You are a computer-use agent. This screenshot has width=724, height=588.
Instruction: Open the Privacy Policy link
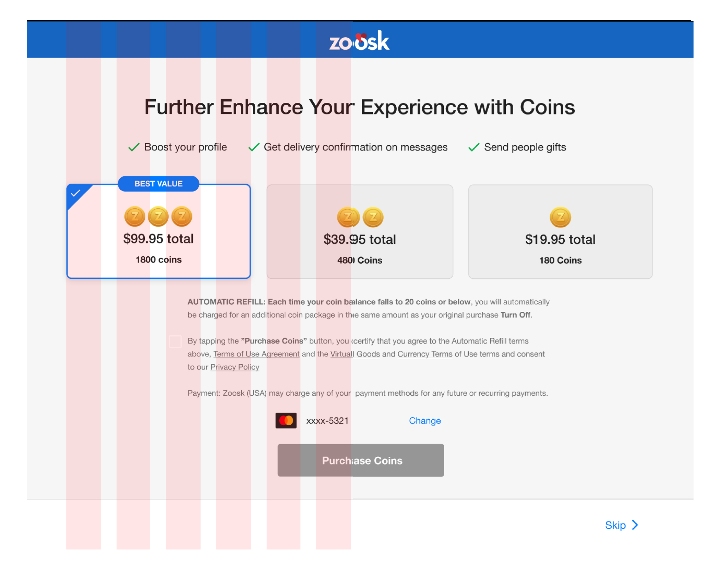pos(234,367)
